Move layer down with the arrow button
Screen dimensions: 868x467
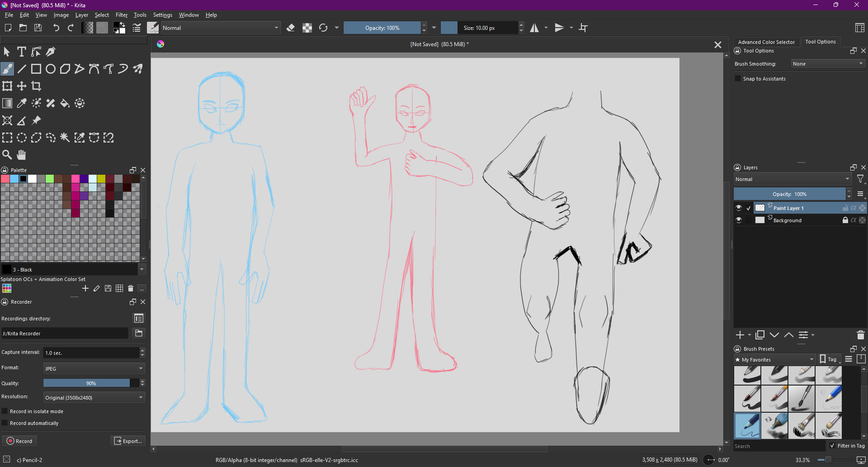[774, 335]
